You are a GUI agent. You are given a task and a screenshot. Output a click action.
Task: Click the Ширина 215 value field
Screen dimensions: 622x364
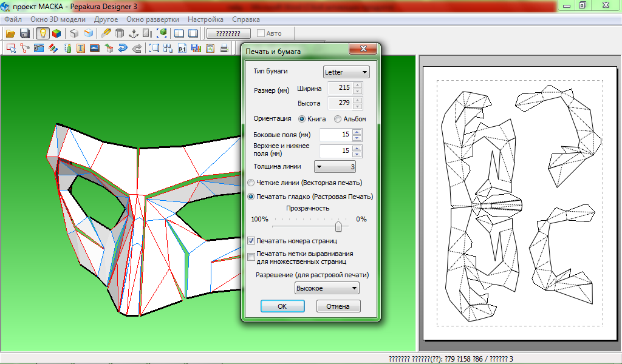point(340,88)
